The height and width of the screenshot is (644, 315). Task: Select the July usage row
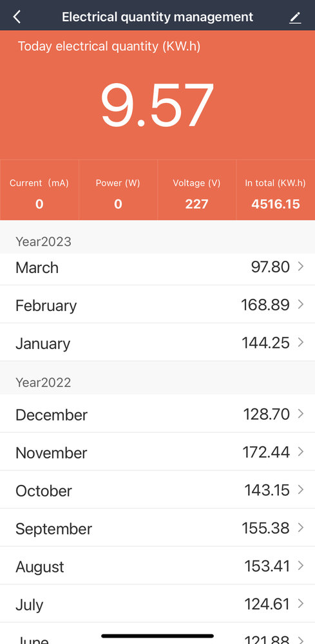point(157,604)
